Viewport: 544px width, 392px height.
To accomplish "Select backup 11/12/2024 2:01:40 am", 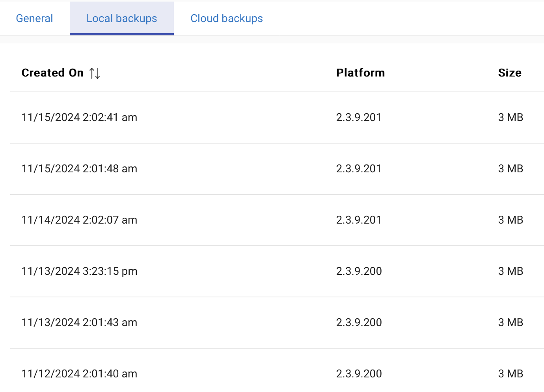I will [x=79, y=374].
